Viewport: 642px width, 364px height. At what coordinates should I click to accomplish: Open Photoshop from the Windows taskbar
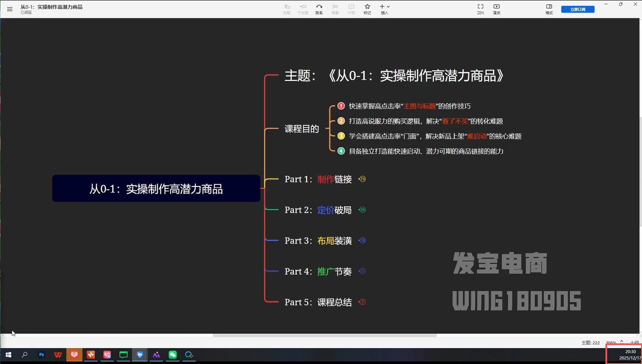tap(41, 355)
